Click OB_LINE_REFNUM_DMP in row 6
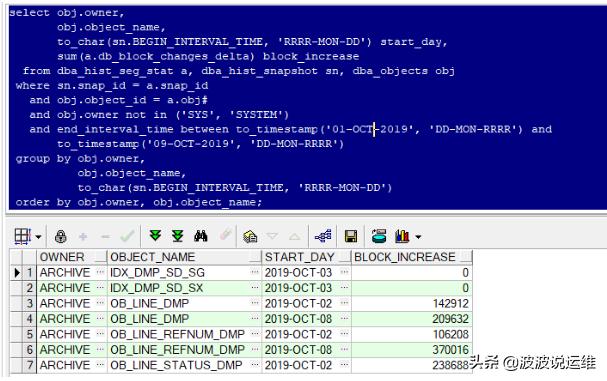607x381 pixels. click(x=177, y=350)
